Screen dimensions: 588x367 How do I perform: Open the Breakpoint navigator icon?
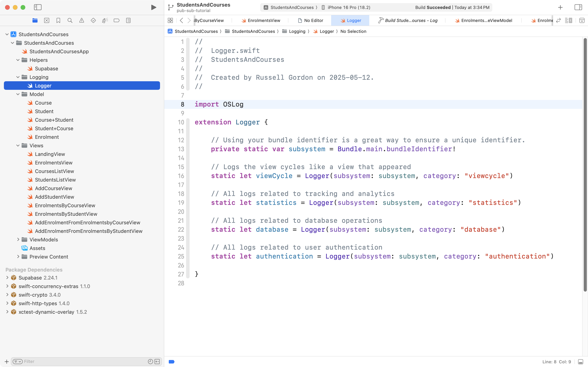(x=116, y=21)
